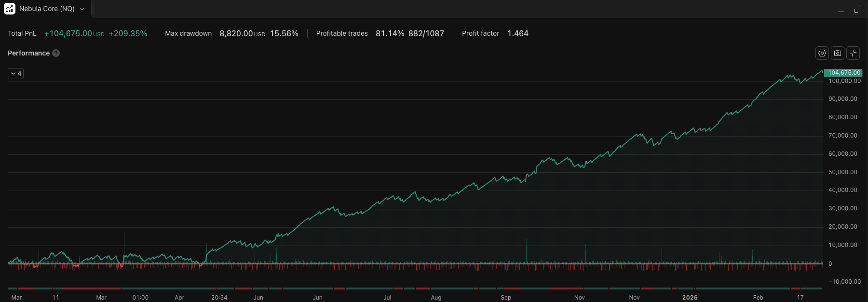Image resolution: width=868 pixels, height=302 pixels.
Task: Click the 50,000.00 price axis label
Action: (x=843, y=172)
